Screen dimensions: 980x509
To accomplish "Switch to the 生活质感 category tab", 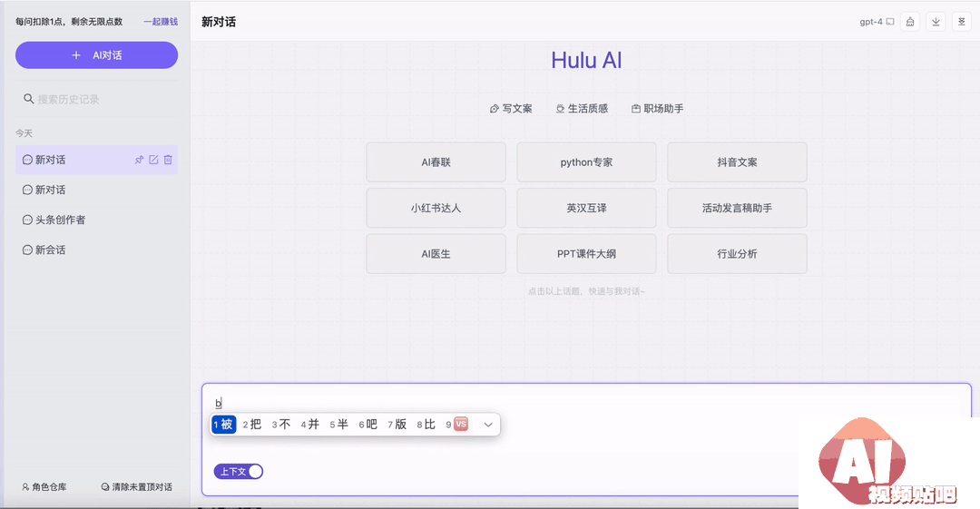I will (582, 109).
